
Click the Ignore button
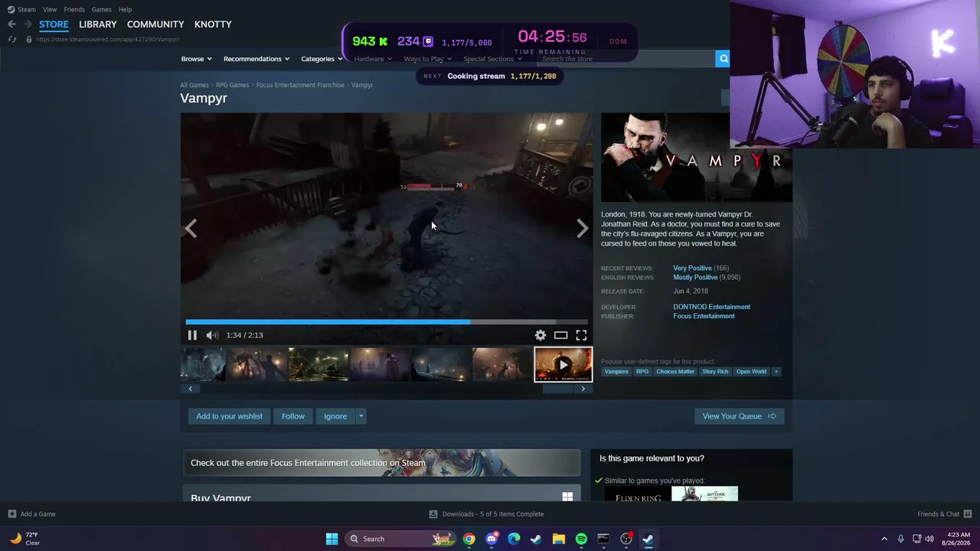click(335, 416)
